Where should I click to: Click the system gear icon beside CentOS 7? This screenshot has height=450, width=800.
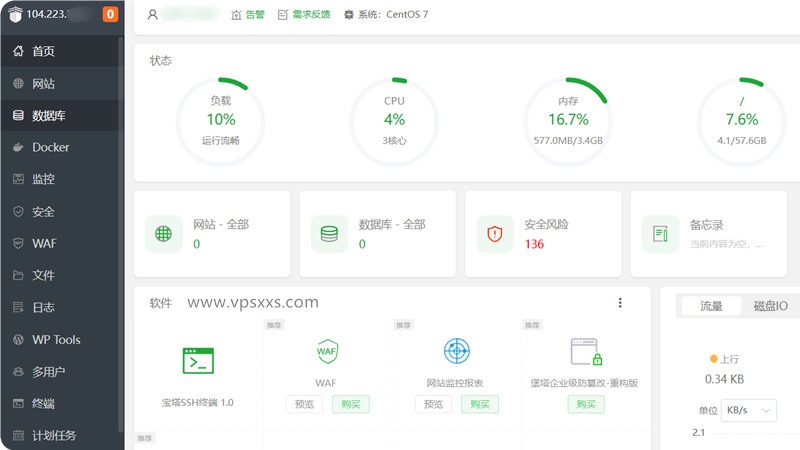(x=349, y=15)
